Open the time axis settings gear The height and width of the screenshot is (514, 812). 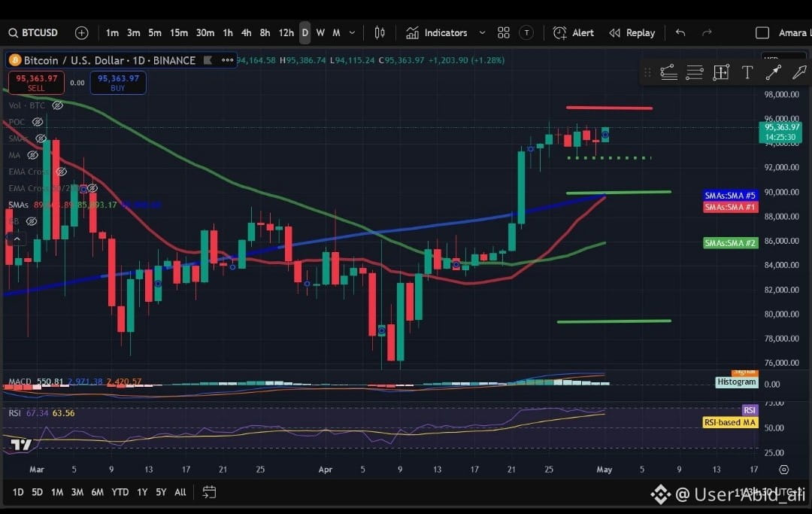coord(784,470)
